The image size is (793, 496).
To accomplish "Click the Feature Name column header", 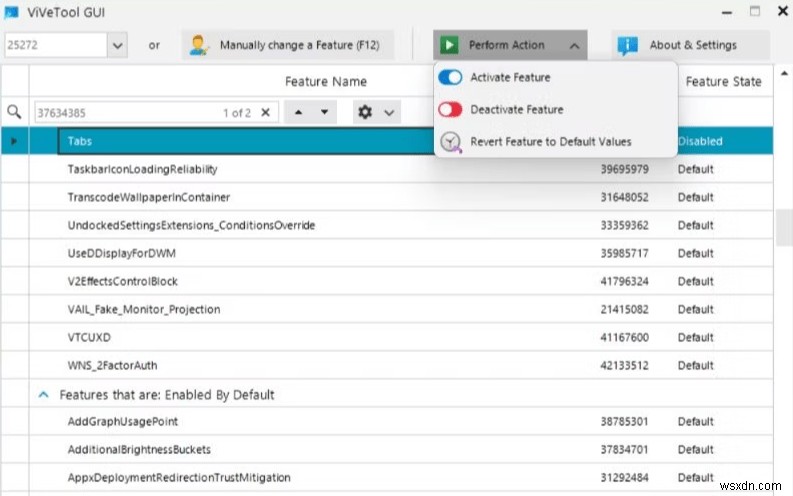I will coord(326,81).
